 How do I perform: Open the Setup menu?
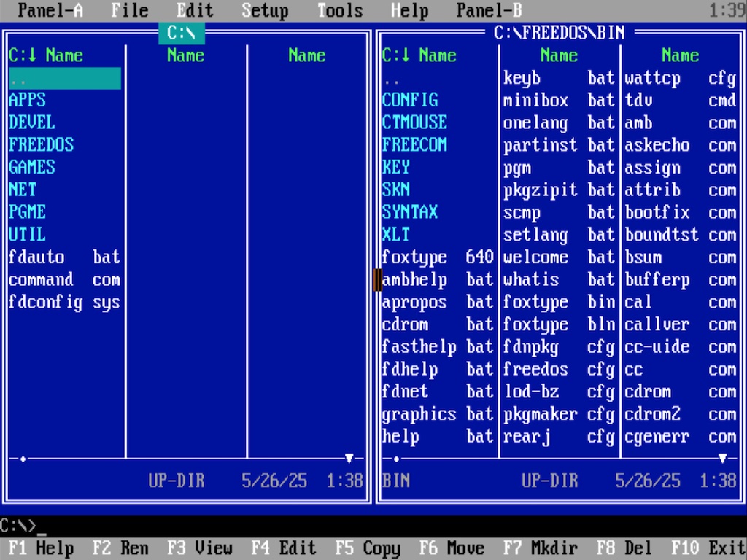265,10
